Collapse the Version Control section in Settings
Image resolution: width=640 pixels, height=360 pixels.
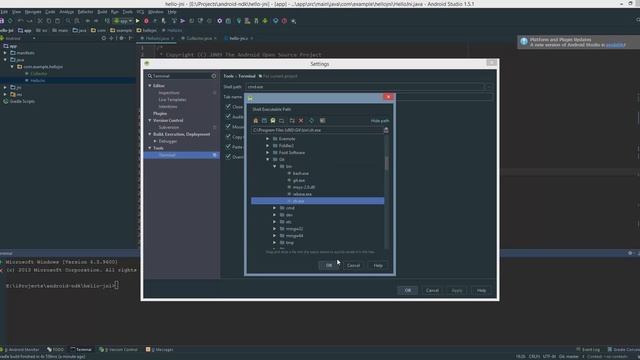[150, 120]
